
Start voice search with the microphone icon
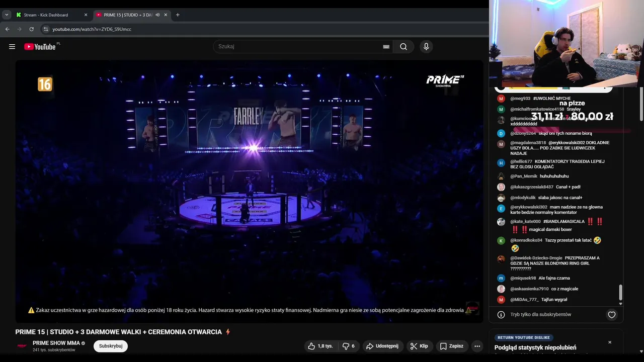pyautogui.click(x=426, y=47)
